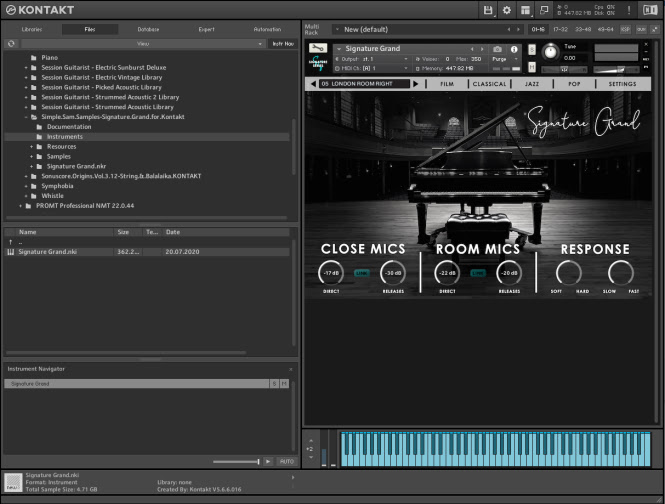Play the file preview in browser
Viewport: 665px width, 504px height.
coord(268,462)
